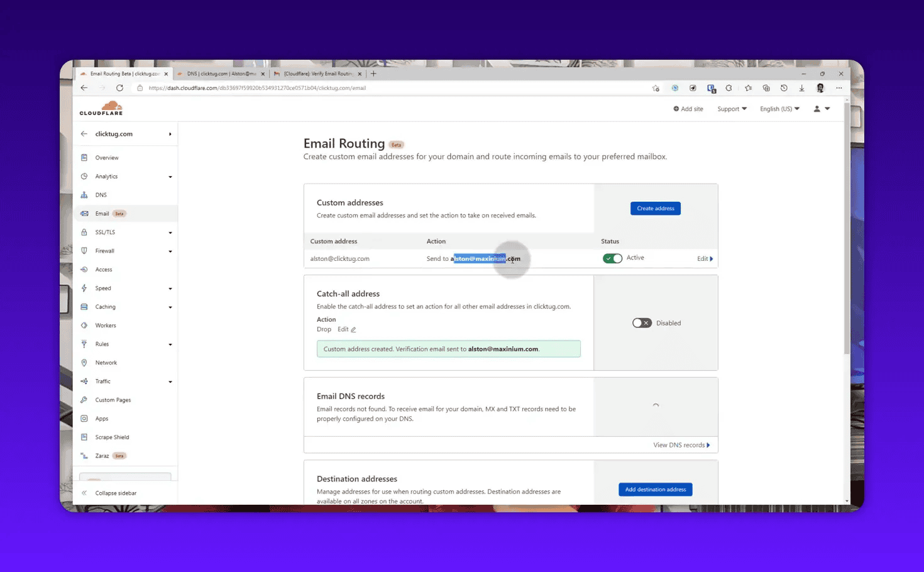Click the Create address button
This screenshot has height=572, width=924.
coord(655,208)
